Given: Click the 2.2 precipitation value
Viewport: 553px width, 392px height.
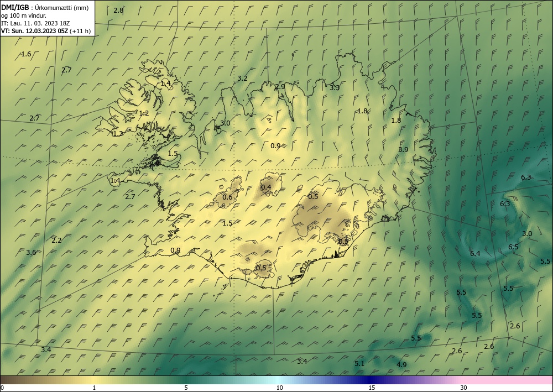Looking at the screenshot, I should 56,241.
